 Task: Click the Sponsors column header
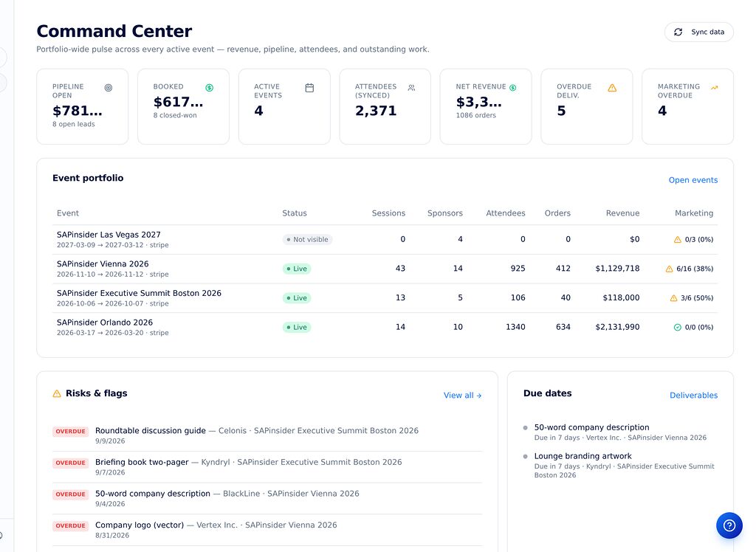click(x=444, y=213)
